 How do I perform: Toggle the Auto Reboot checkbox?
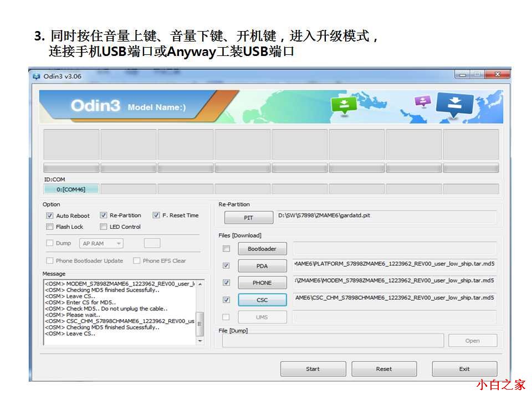tap(49, 216)
